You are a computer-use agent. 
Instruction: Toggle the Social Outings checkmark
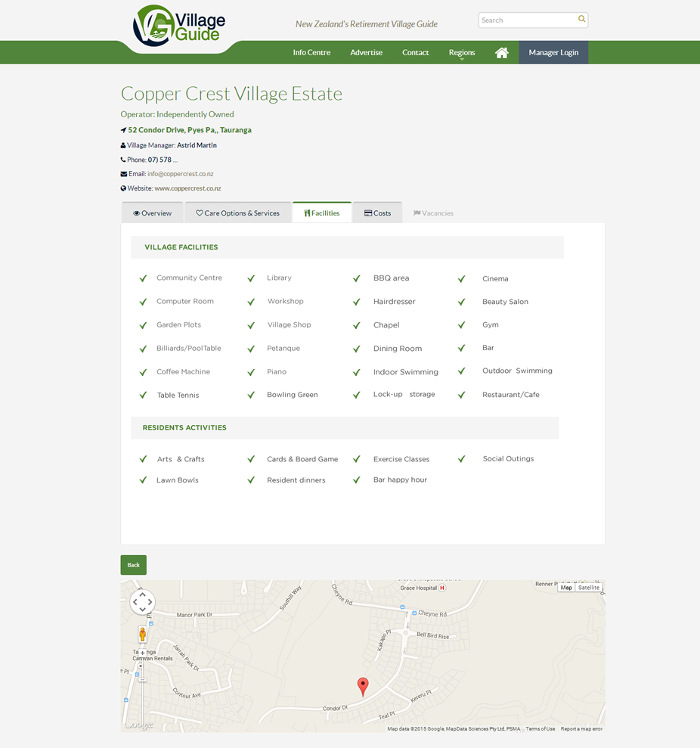[x=462, y=458]
